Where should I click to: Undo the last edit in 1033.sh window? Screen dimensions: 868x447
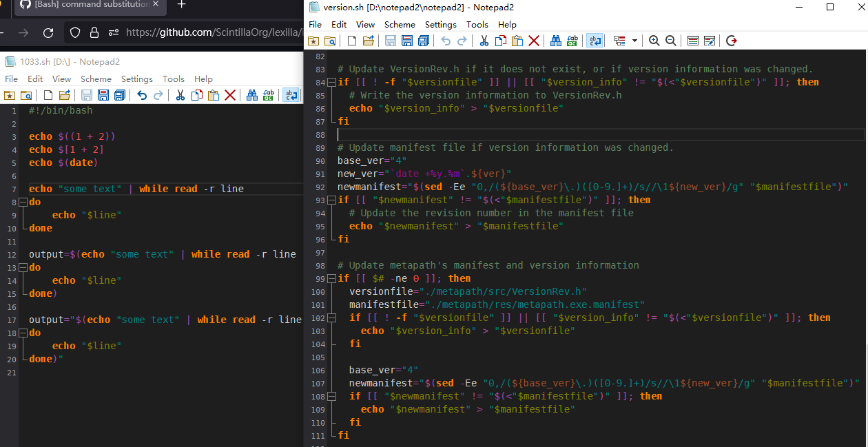pos(143,96)
